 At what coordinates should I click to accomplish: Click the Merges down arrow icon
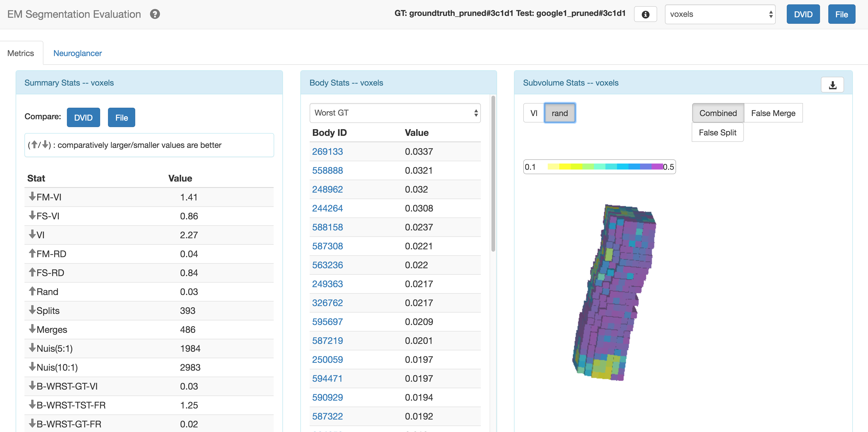pos(32,329)
